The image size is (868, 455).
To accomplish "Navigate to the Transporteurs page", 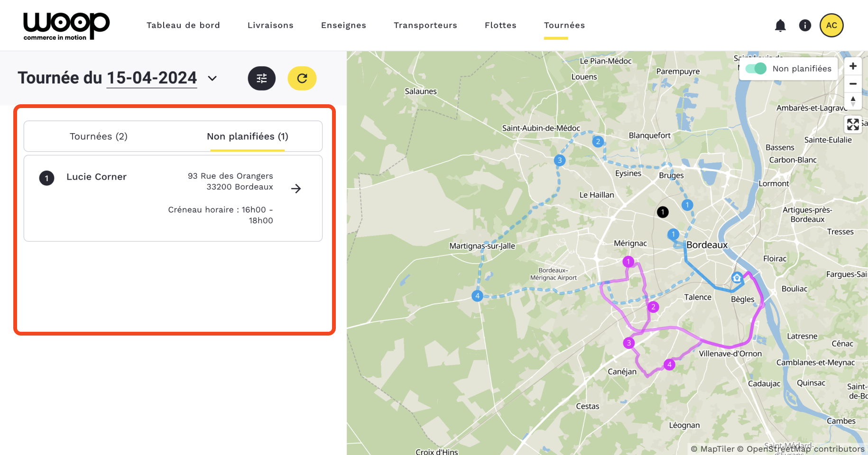I will pyautogui.click(x=425, y=26).
